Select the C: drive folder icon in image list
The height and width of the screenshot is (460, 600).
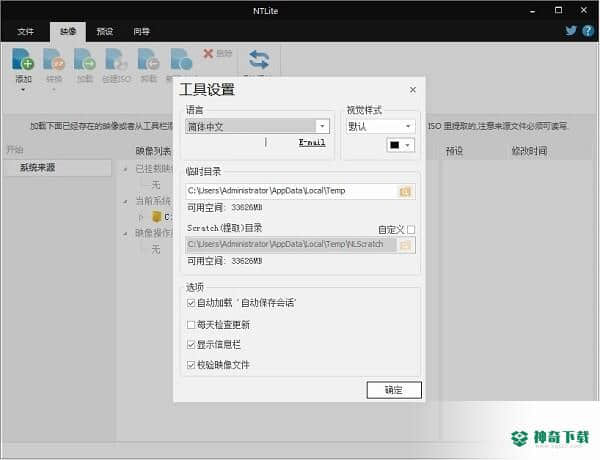pos(157,217)
